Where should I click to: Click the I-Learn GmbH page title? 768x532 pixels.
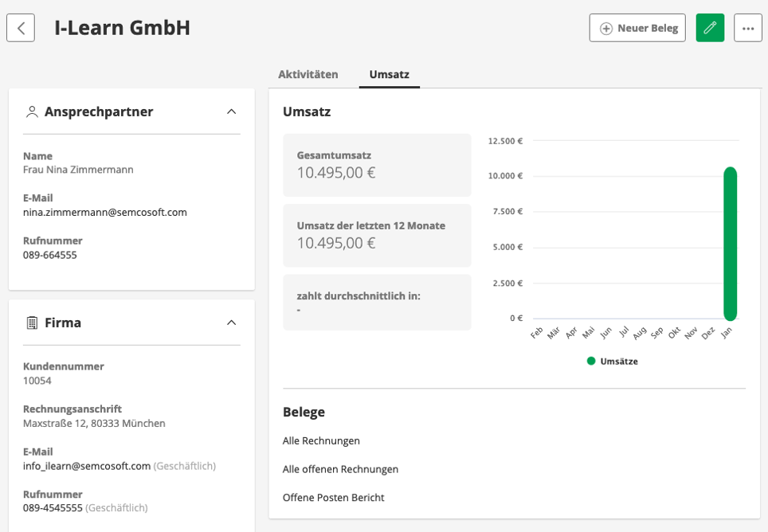coord(123,28)
